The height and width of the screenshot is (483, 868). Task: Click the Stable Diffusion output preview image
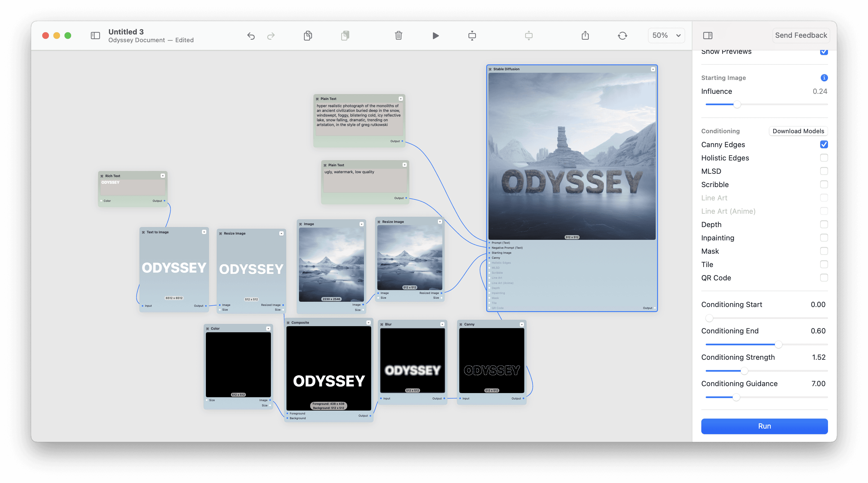[572, 156]
